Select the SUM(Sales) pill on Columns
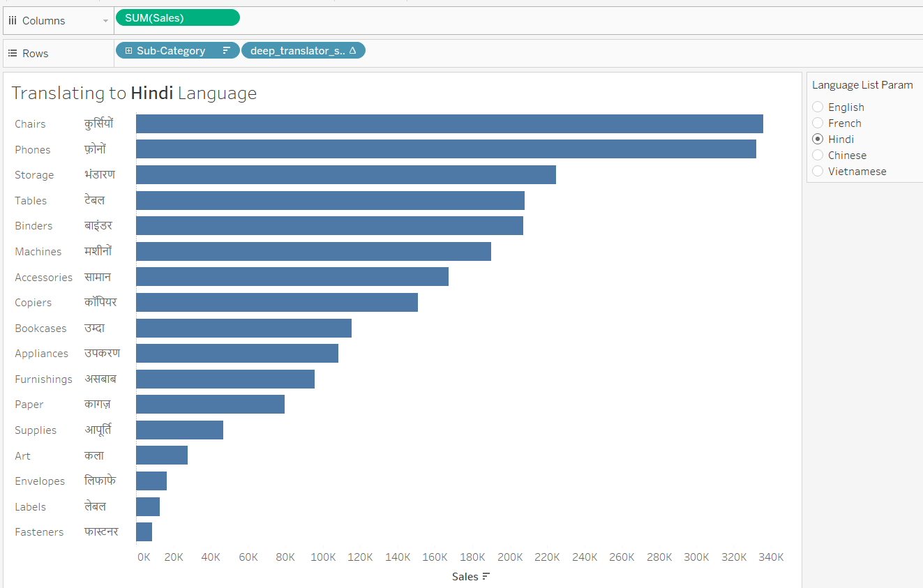Image resolution: width=923 pixels, height=588 pixels. pyautogui.click(x=178, y=18)
